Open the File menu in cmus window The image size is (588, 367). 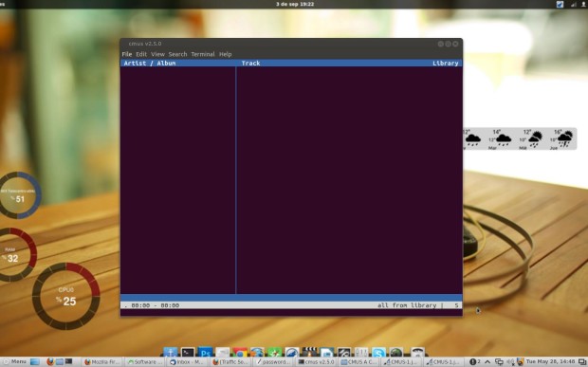point(126,54)
